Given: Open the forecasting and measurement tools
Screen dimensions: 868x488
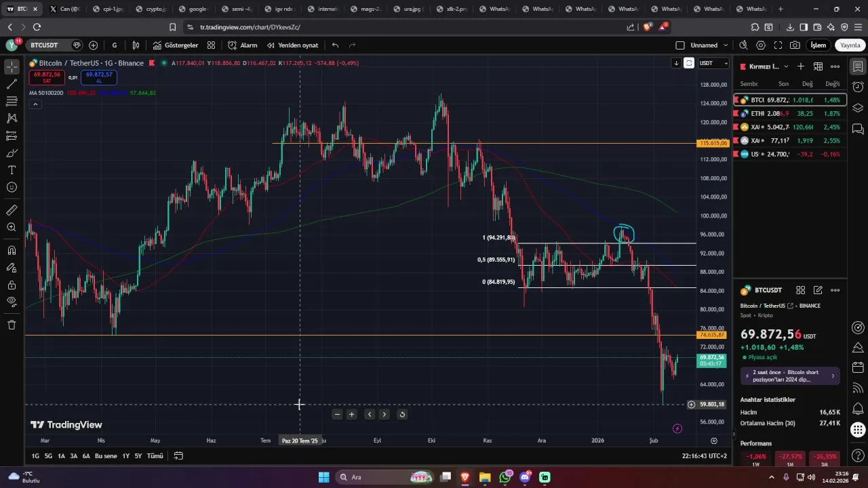Looking at the screenshot, I should pyautogui.click(x=12, y=136).
